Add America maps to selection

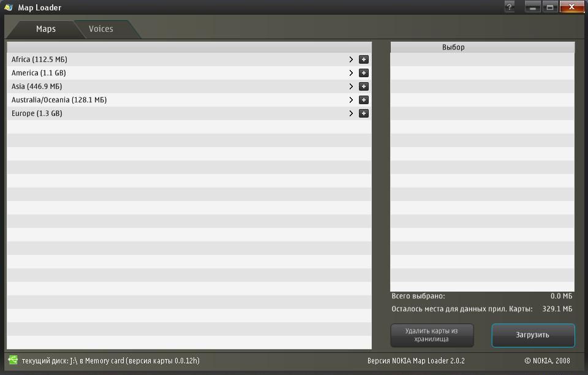tap(363, 73)
